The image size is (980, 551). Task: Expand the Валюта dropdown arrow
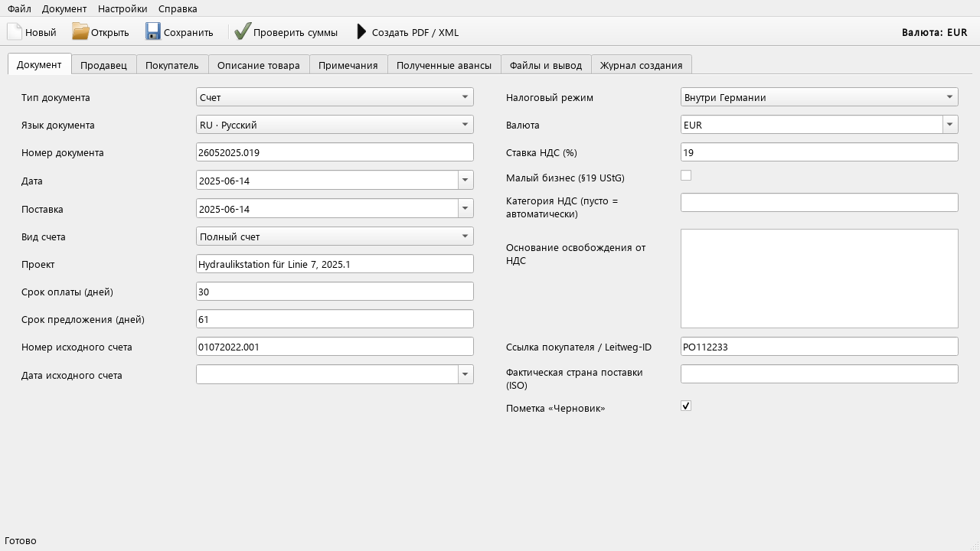click(950, 125)
